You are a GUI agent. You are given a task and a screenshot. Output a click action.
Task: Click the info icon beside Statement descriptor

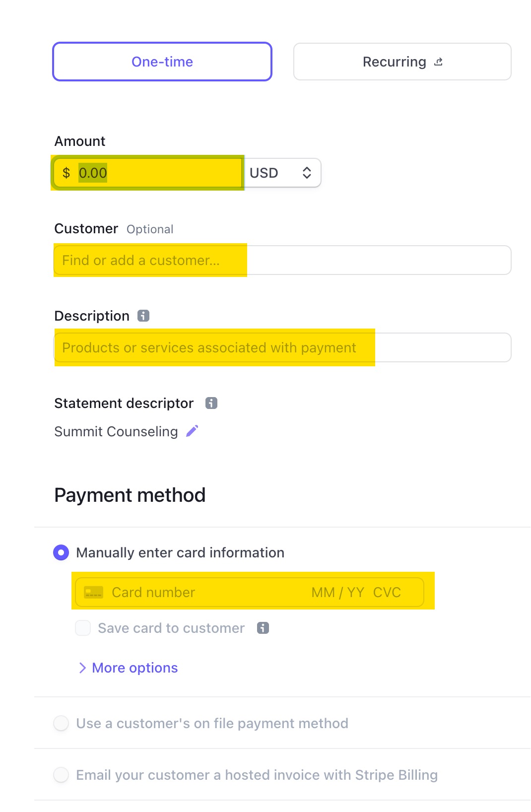(212, 403)
